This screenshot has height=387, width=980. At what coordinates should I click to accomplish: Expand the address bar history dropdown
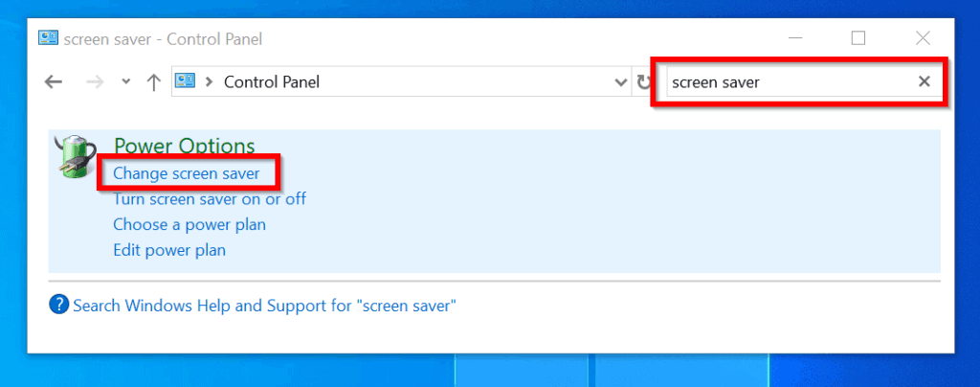tap(620, 81)
